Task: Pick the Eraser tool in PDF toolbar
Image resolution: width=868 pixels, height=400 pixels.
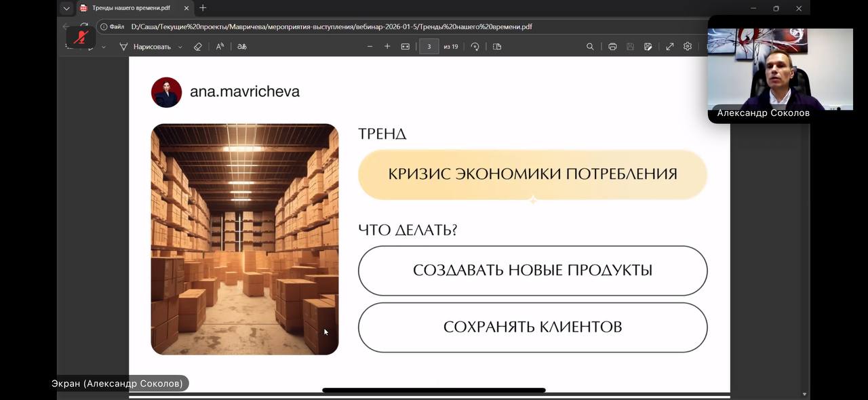Action: [x=198, y=47]
